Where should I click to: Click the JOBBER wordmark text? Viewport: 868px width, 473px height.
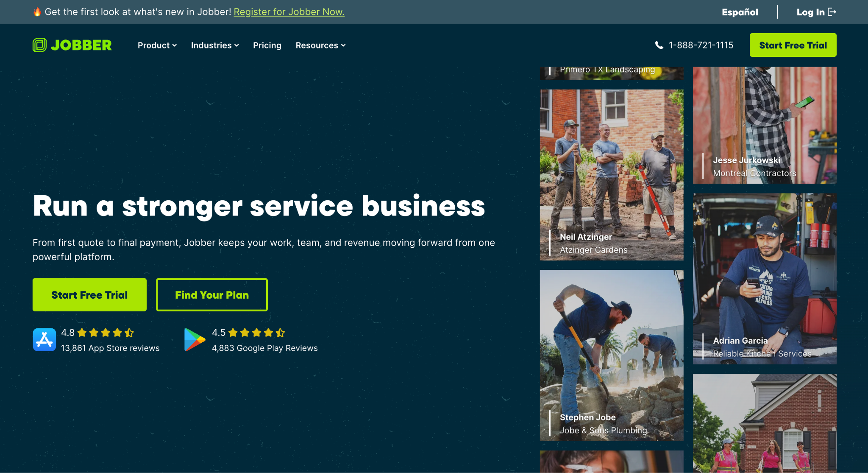pos(81,45)
